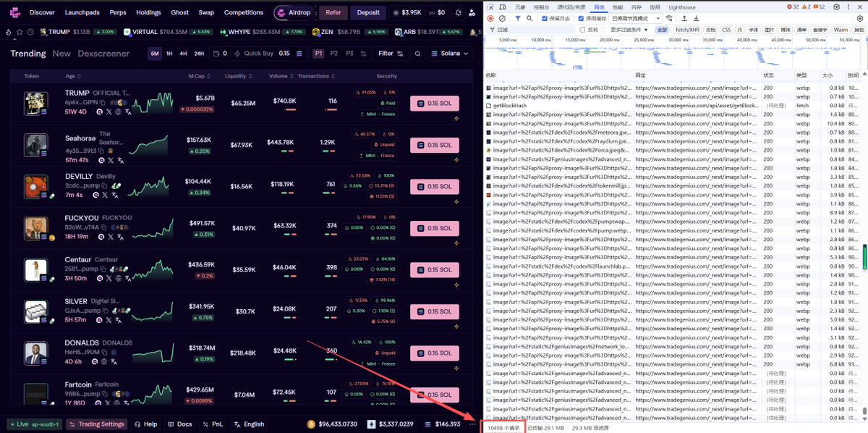Click the preset sliders icon after P3

[365, 54]
